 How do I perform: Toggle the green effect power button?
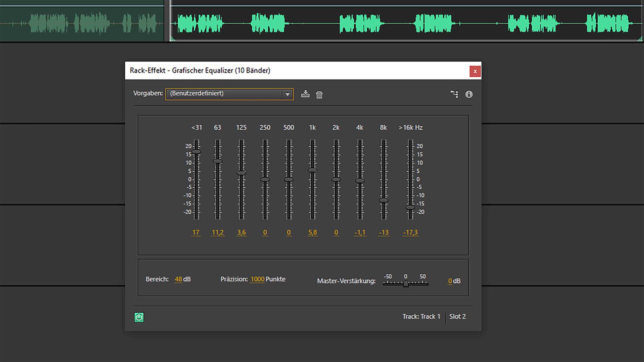click(139, 317)
